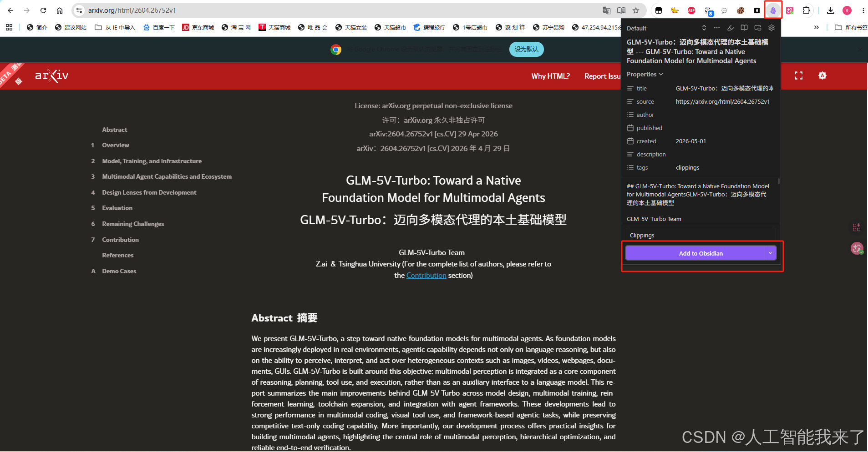Open reader mode from the clipper header
Image resolution: width=868 pixels, height=452 pixels.
click(x=744, y=28)
